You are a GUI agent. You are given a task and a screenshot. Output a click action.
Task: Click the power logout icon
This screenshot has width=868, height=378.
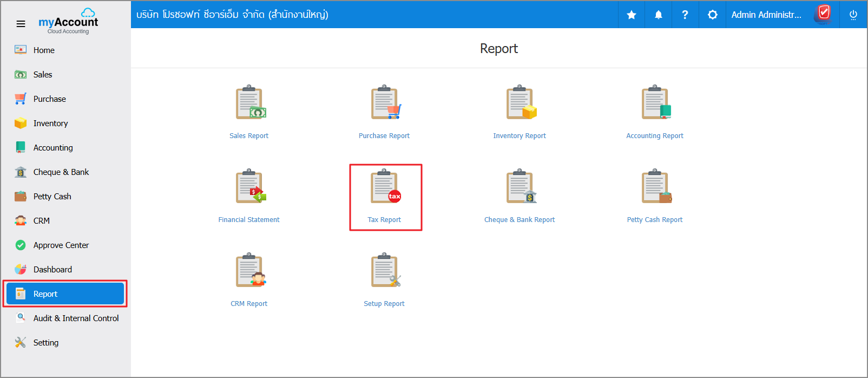tap(853, 15)
